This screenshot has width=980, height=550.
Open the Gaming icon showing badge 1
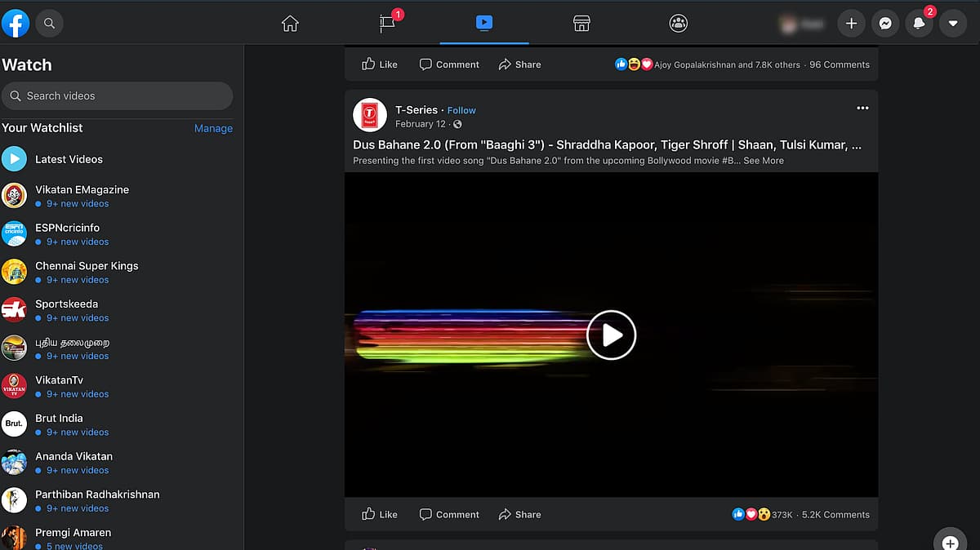pyautogui.click(x=387, y=24)
